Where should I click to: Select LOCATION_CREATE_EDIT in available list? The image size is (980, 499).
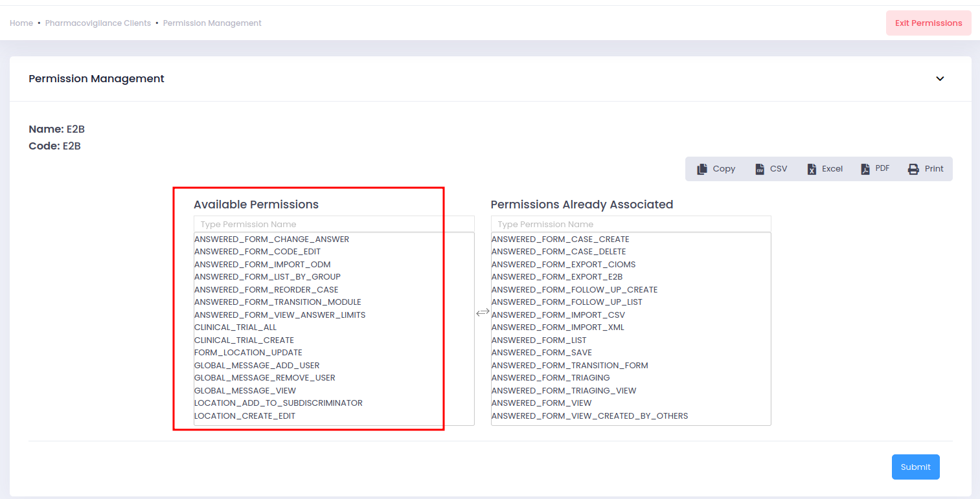tap(245, 416)
